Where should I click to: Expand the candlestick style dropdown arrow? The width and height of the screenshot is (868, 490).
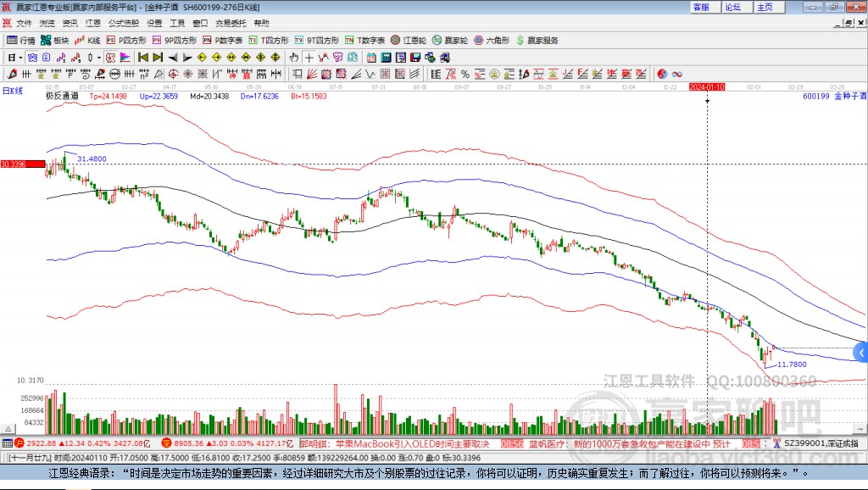[99, 58]
